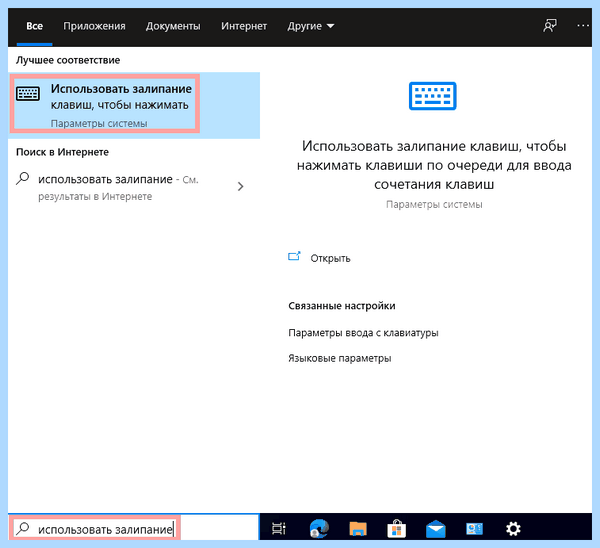Click in the taskbar search input field

click(x=134, y=529)
